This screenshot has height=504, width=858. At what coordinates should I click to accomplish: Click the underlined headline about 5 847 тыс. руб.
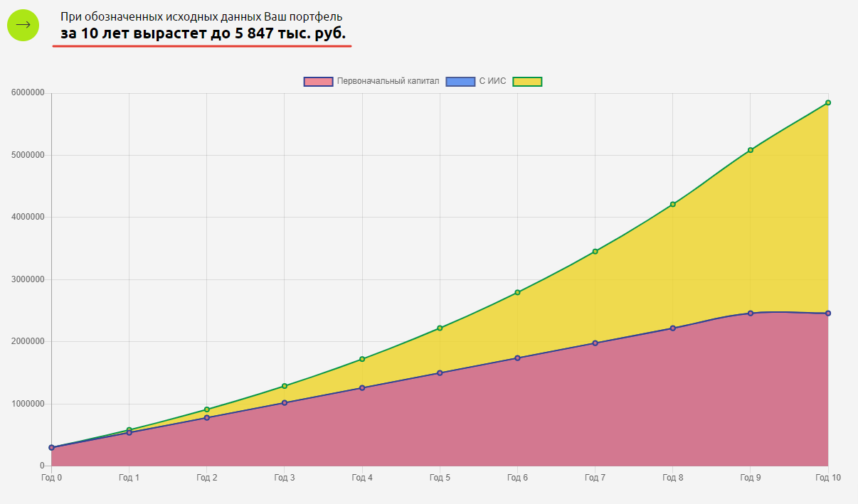(x=203, y=33)
